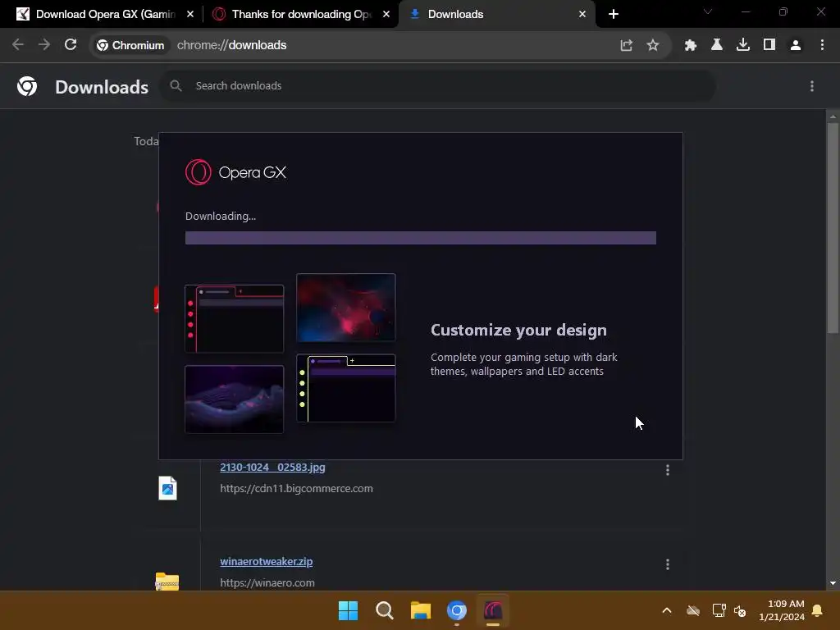Click the Customize your design heading

(518, 330)
